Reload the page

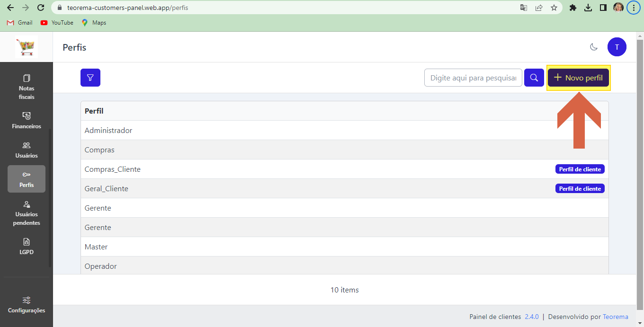(x=41, y=8)
